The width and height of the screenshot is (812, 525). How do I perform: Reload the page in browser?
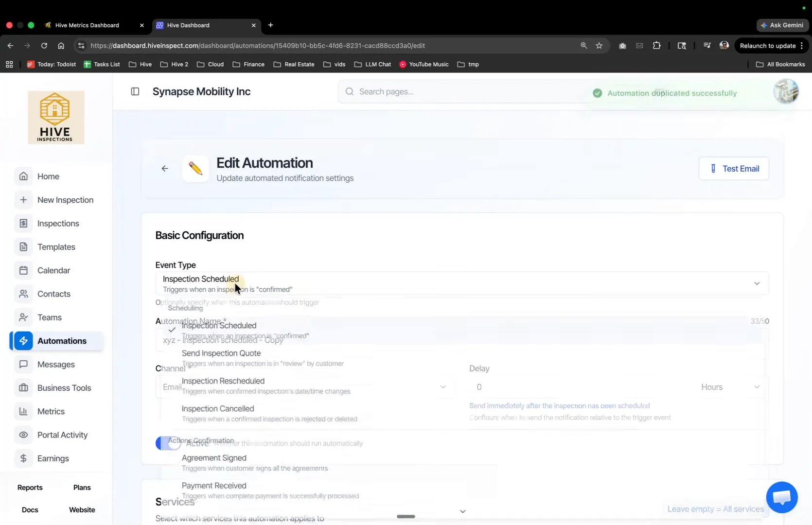click(44, 46)
